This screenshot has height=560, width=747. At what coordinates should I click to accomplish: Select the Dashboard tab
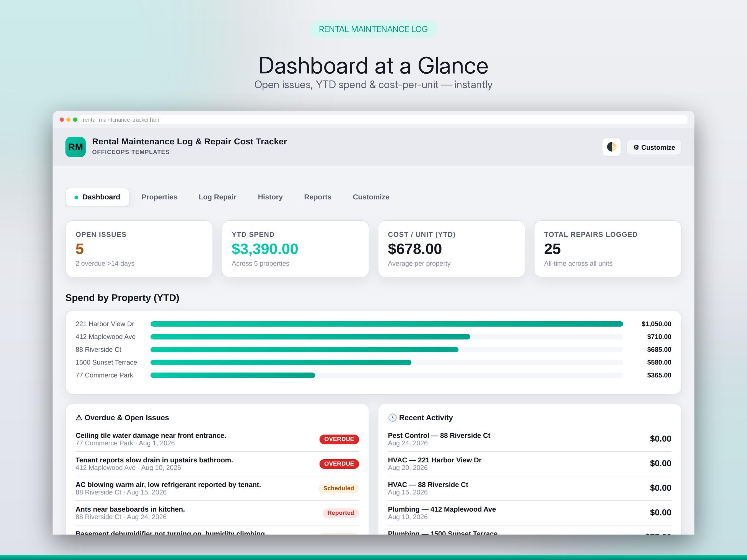tap(97, 197)
